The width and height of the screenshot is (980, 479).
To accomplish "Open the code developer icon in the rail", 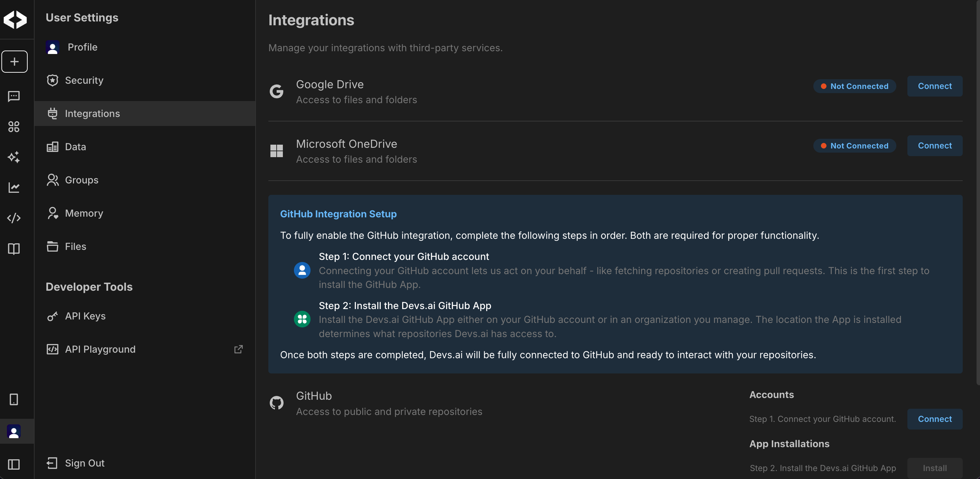I will (14, 218).
